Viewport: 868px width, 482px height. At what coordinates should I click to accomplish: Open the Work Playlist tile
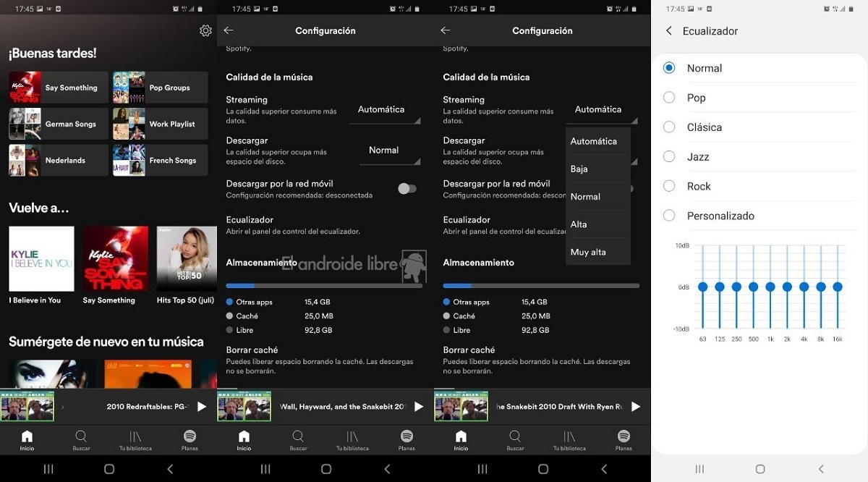pos(160,124)
